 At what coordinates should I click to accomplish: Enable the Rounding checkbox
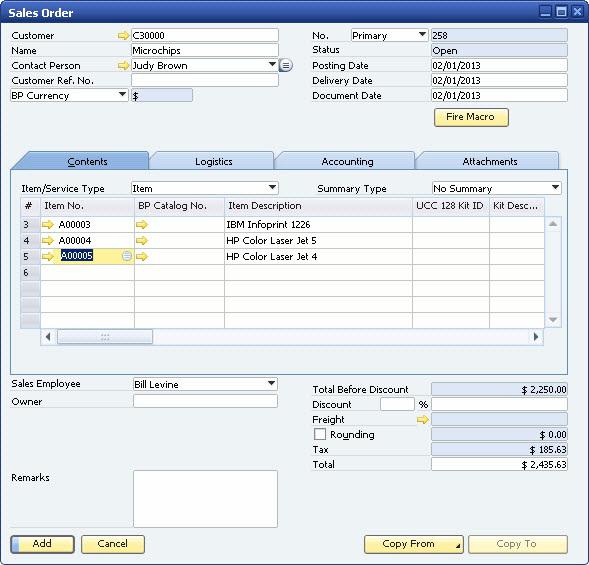pos(320,434)
